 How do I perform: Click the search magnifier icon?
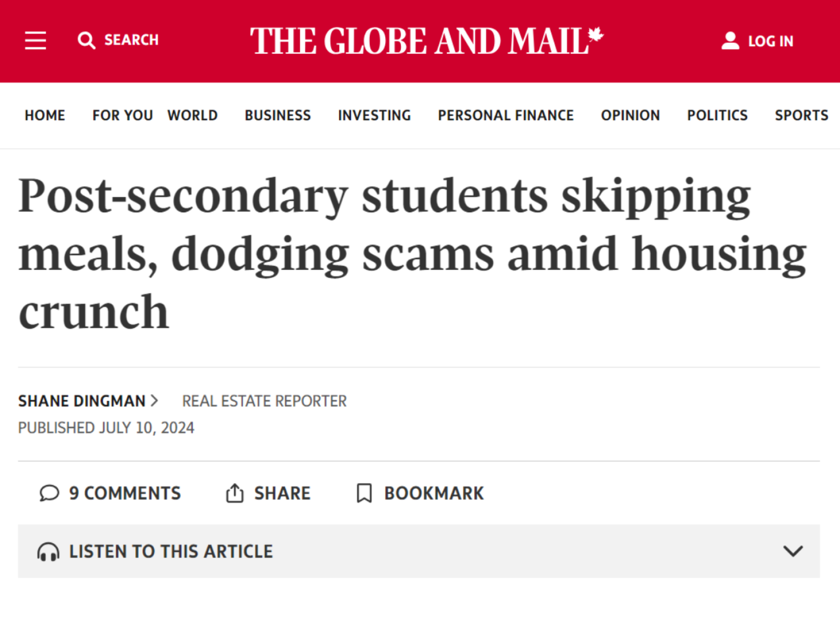(86, 40)
